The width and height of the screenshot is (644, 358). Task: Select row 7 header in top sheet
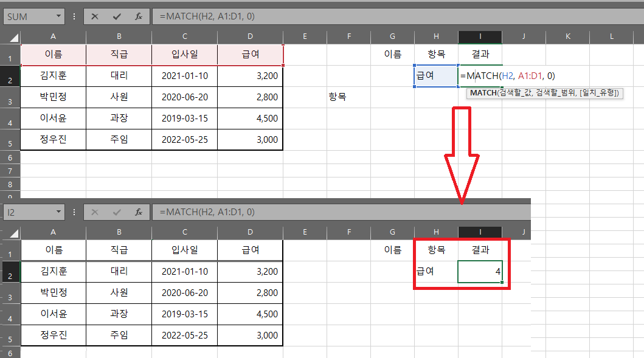click(10, 171)
